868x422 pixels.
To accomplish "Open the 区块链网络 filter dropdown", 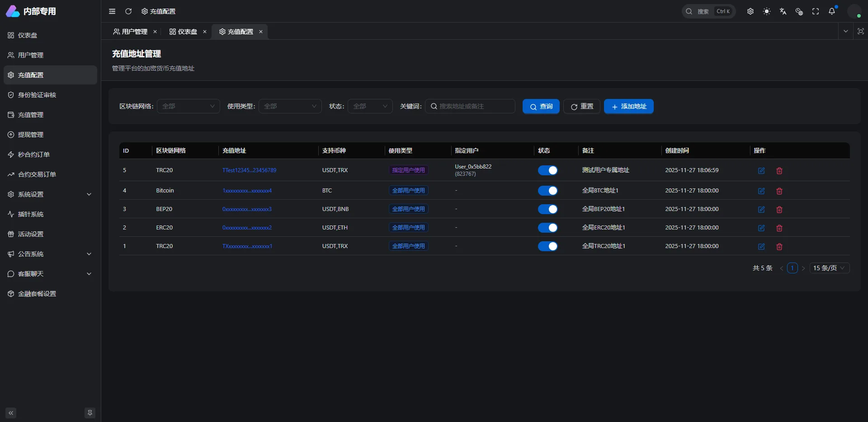I will tap(188, 106).
